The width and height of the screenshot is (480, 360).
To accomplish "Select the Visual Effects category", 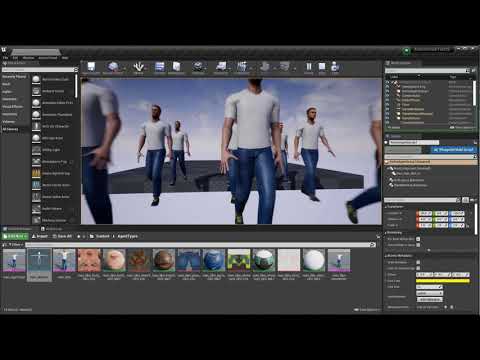I will pyautogui.click(x=13, y=106).
